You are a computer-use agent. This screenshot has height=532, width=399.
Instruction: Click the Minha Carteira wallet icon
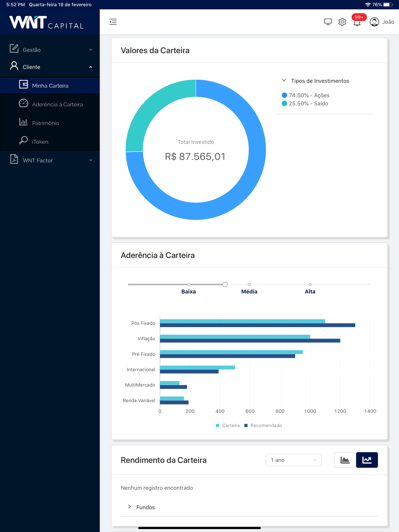coord(23,85)
